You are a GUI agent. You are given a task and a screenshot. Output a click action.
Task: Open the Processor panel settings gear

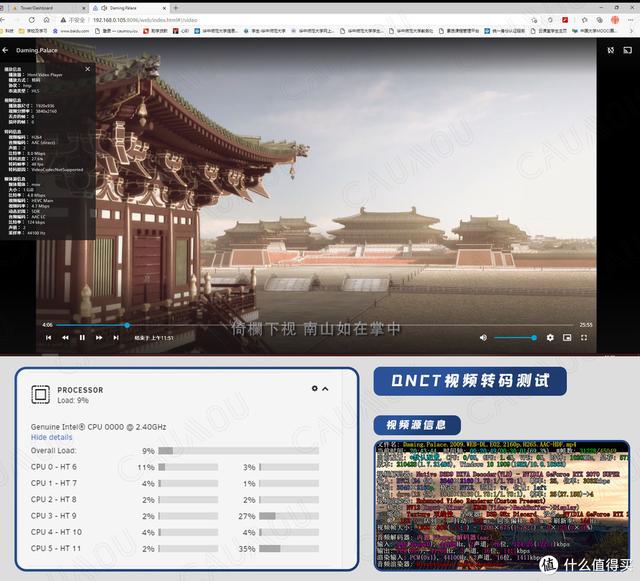[314, 388]
